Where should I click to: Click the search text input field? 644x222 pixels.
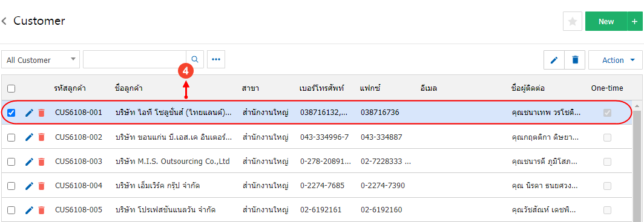coord(135,59)
